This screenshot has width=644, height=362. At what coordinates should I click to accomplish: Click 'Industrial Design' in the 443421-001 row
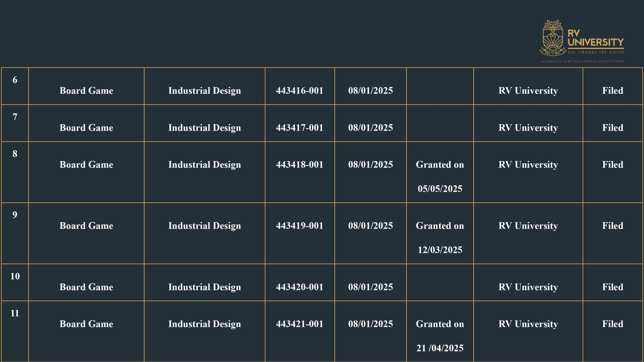205,325
